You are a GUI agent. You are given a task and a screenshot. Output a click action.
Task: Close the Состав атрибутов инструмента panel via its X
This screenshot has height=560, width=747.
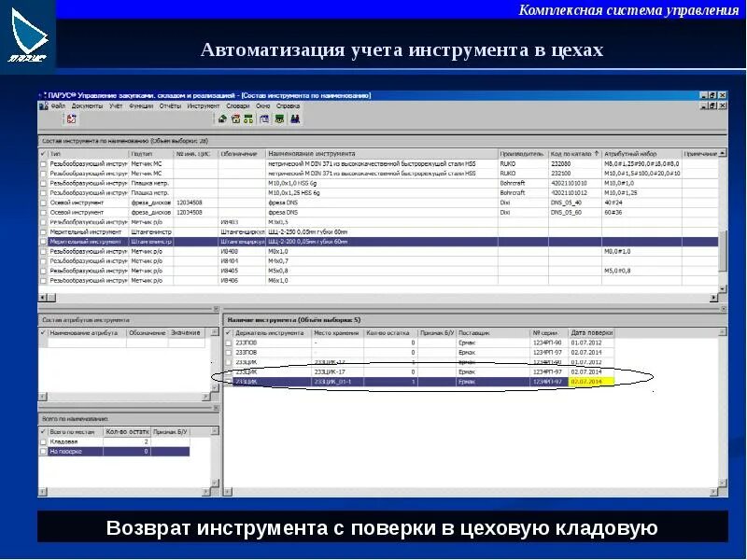[x=216, y=309]
